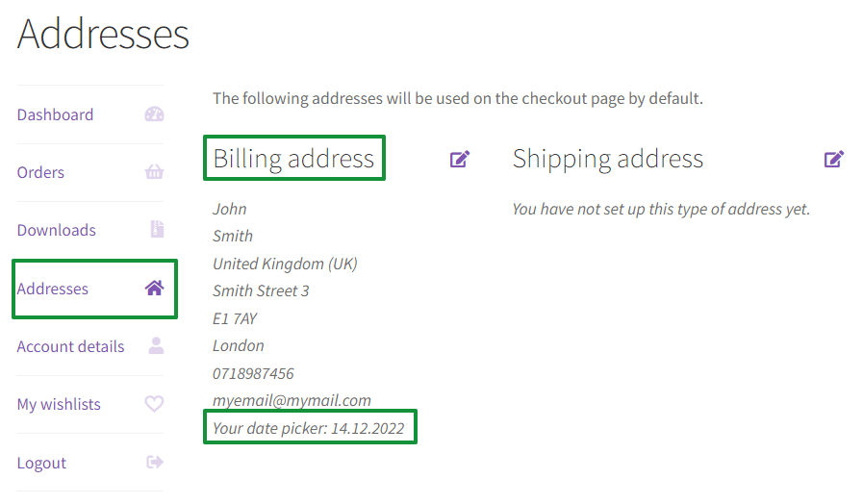Image resolution: width=863 pixels, height=504 pixels.
Task: Click the Account details user icon
Action: click(x=155, y=346)
